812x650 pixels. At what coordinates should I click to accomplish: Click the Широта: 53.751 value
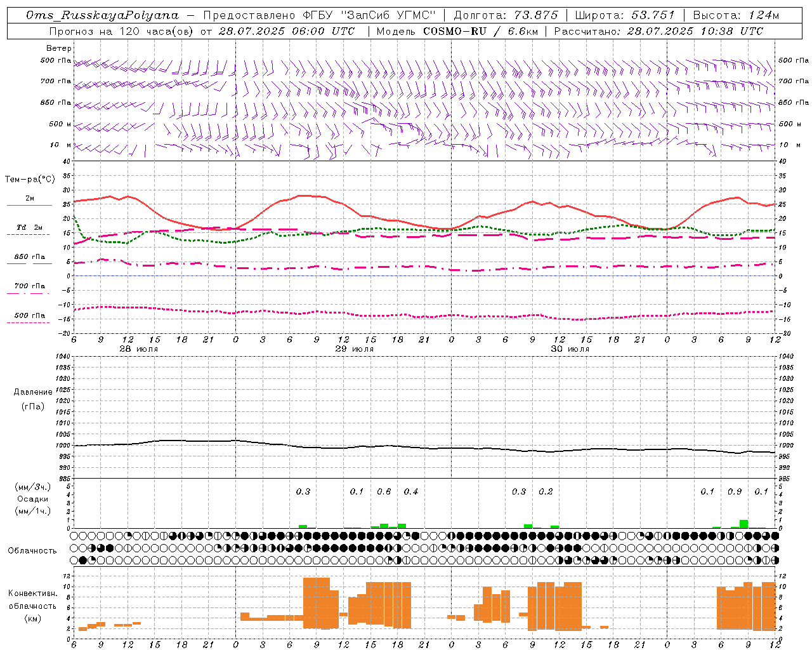625,15
